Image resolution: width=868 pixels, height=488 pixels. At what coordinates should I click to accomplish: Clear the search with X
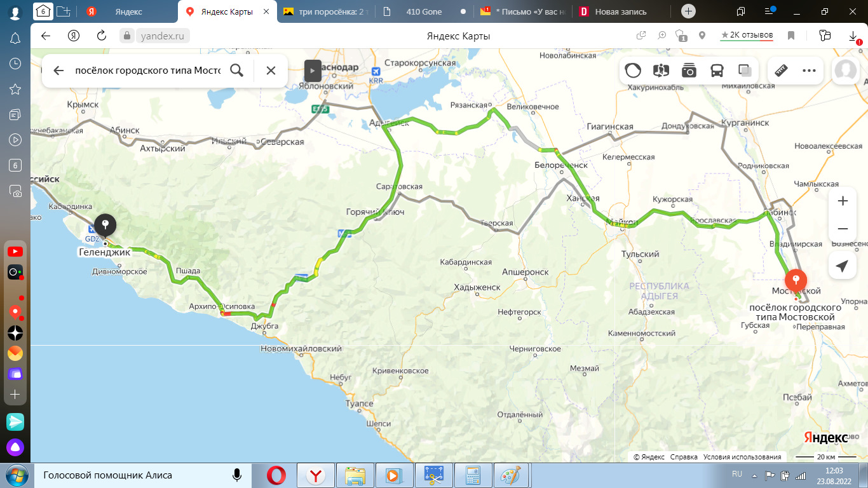271,71
